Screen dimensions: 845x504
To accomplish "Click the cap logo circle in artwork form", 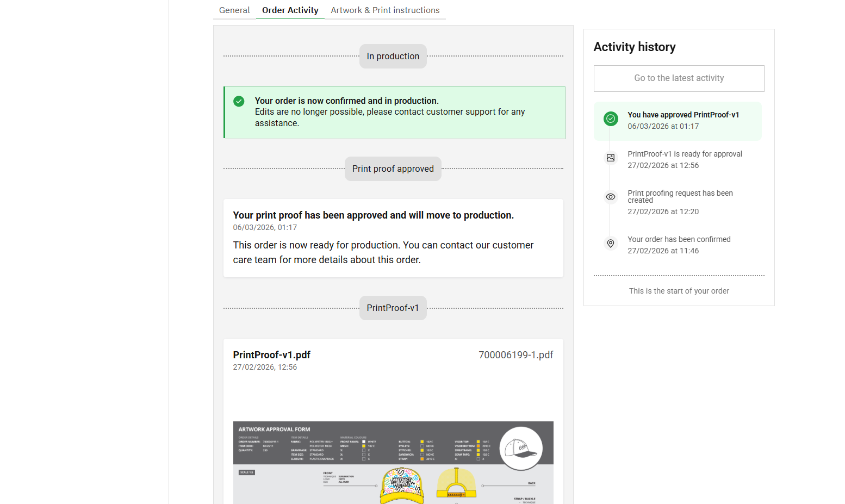I will click(x=521, y=449).
